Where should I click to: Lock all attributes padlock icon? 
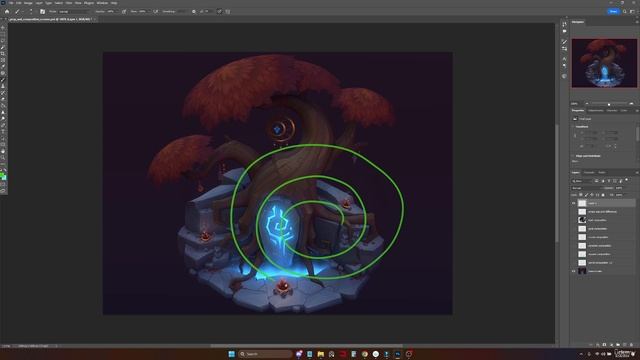point(603,195)
